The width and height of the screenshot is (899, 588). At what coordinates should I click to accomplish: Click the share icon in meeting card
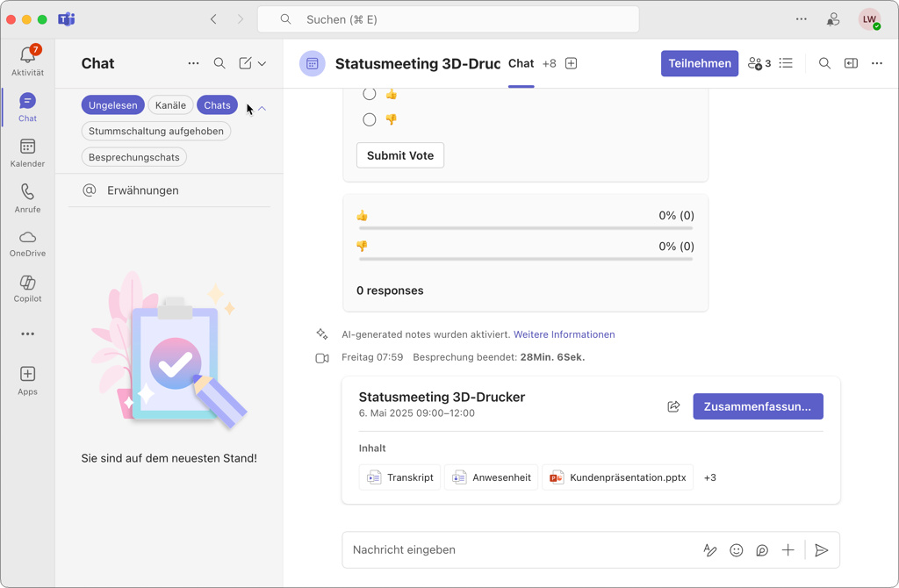click(x=673, y=406)
